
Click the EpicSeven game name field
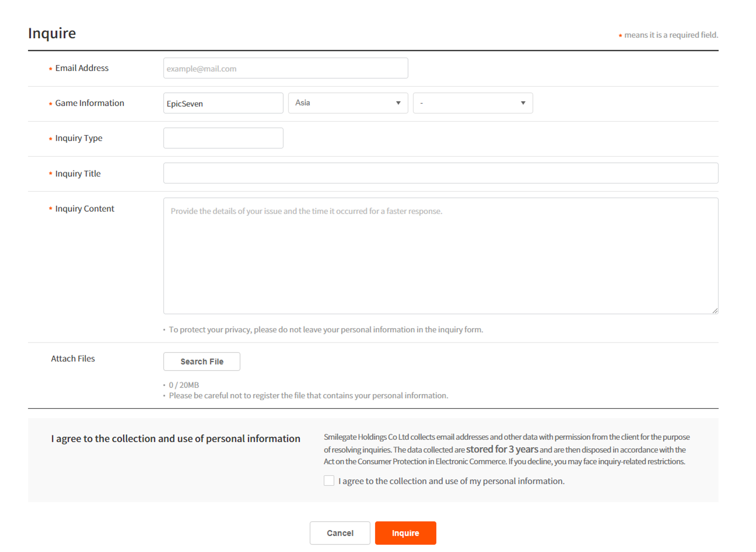point(223,103)
